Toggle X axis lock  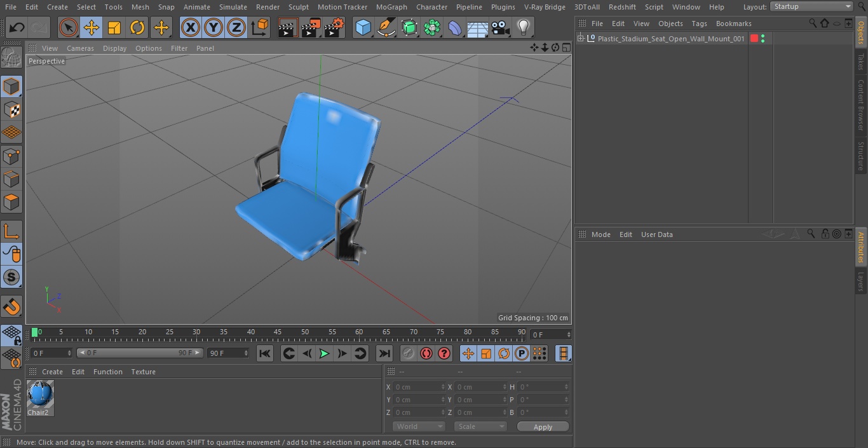[x=191, y=27]
